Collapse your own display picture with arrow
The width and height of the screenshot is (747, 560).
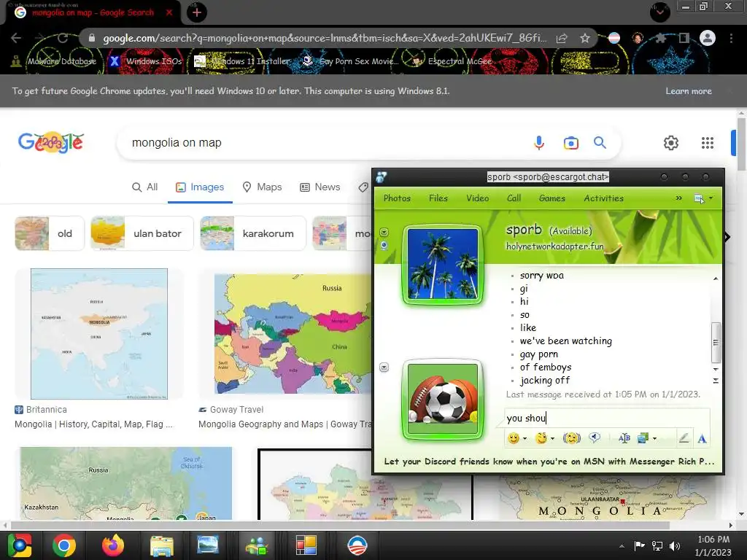pyautogui.click(x=384, y=367)
